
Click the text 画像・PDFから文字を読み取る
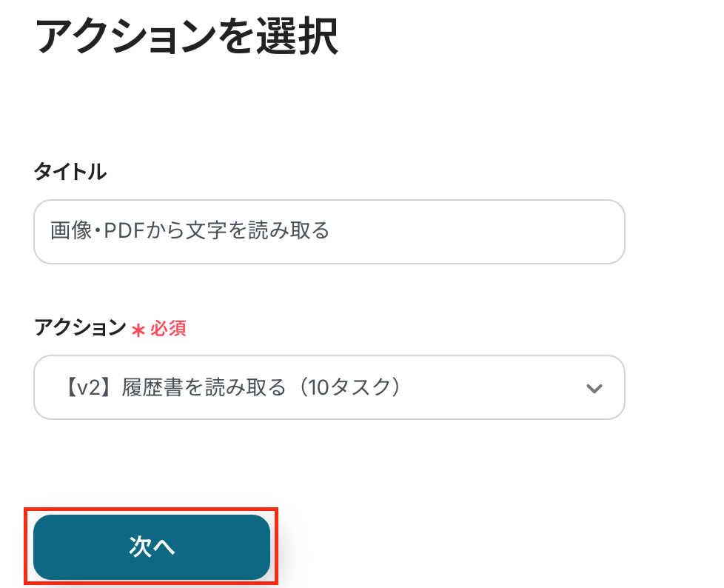(190, 231)
